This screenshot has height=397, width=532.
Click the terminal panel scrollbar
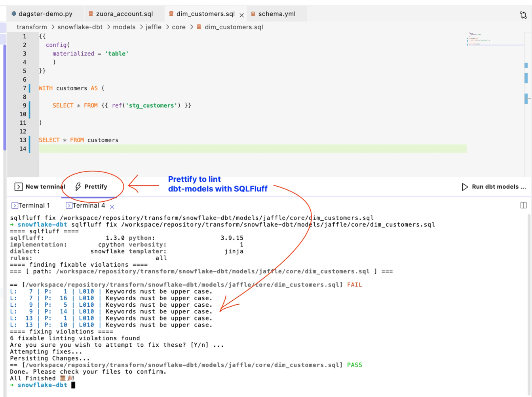[529, 305]
